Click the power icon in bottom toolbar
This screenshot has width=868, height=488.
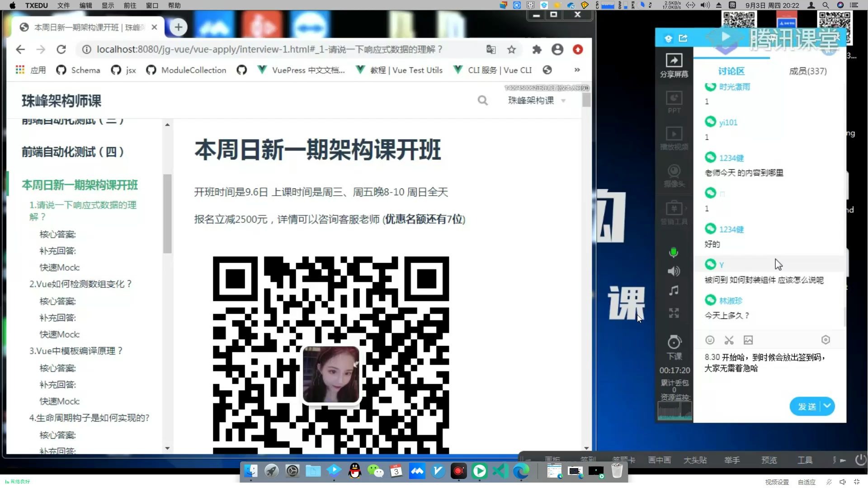(x=861, y=460)
